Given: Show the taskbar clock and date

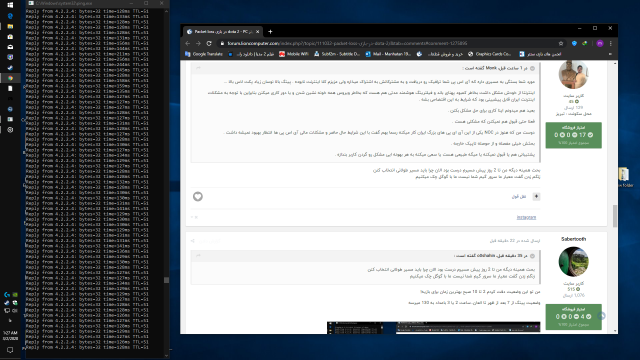Looking at the screenshot, I should [10, 336].
